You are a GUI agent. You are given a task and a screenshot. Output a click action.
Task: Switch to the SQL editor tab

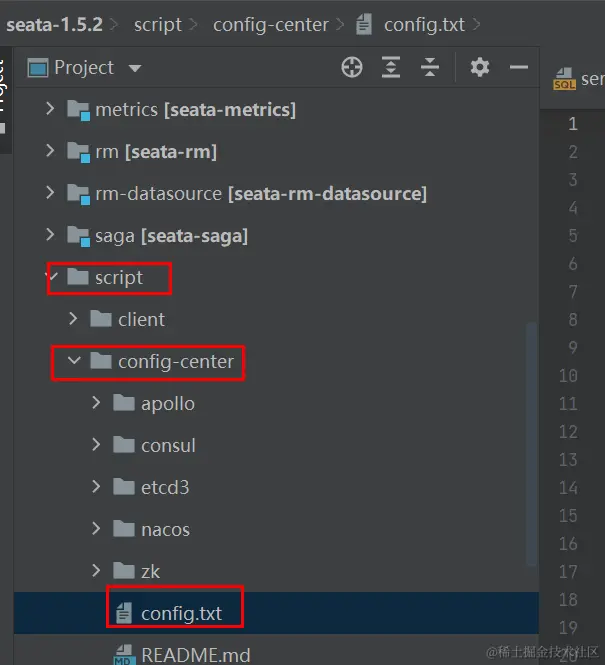point(579,79)
